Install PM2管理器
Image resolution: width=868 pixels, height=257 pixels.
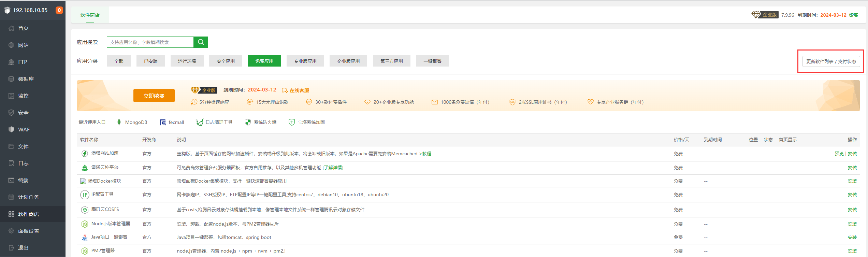point(852,251)
